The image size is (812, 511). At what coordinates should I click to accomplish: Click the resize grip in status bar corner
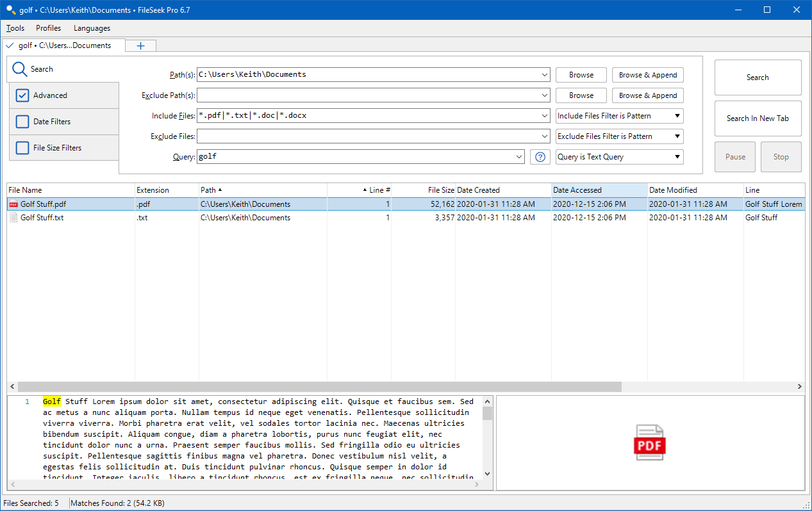coord(806,505)
